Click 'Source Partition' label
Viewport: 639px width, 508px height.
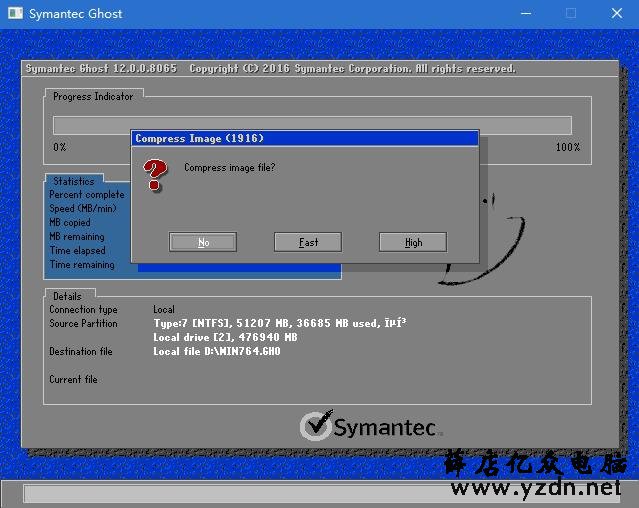(x=83, y=323)
